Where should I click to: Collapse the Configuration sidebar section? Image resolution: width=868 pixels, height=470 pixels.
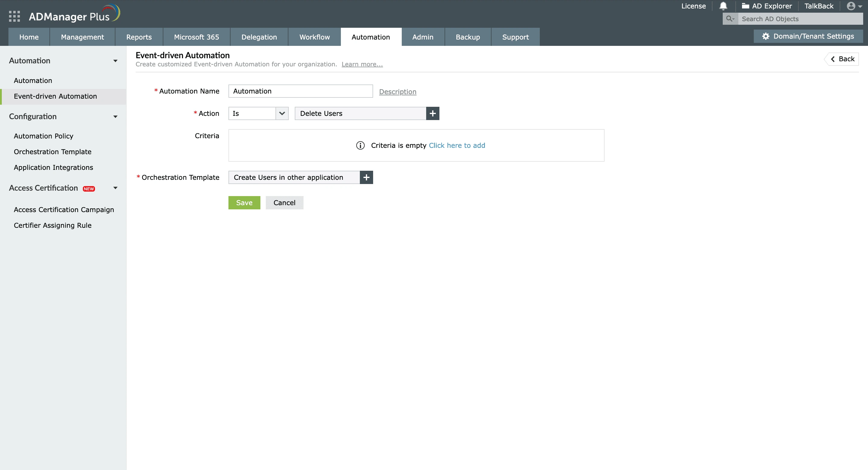[x=115, y=117]
